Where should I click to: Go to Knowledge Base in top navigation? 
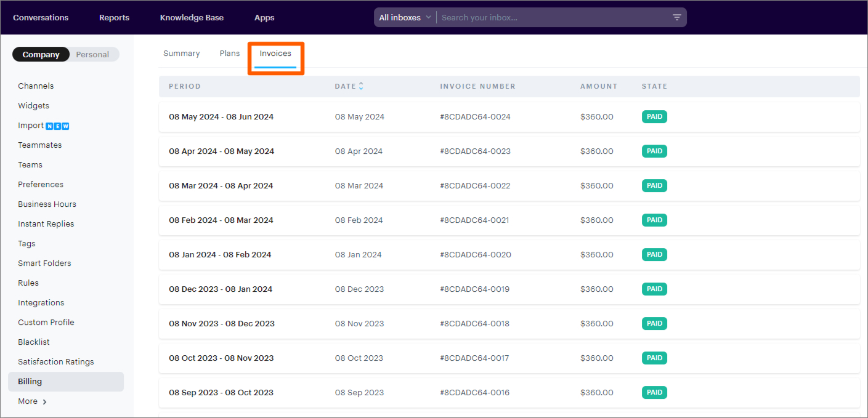pyautogui.click(x=192, y=17)
